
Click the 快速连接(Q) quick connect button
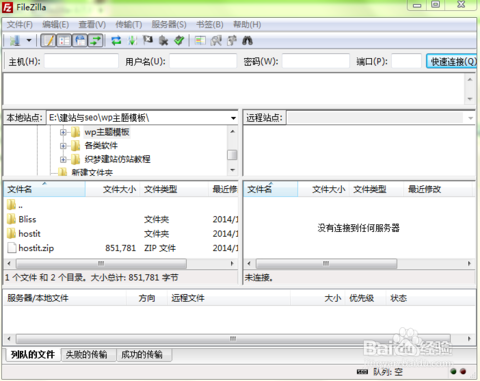pyautogui.click(x=452, y=61)
